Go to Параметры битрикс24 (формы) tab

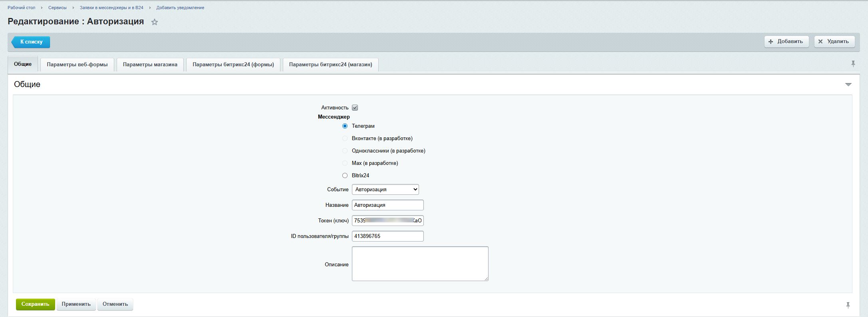coord(233,65)
